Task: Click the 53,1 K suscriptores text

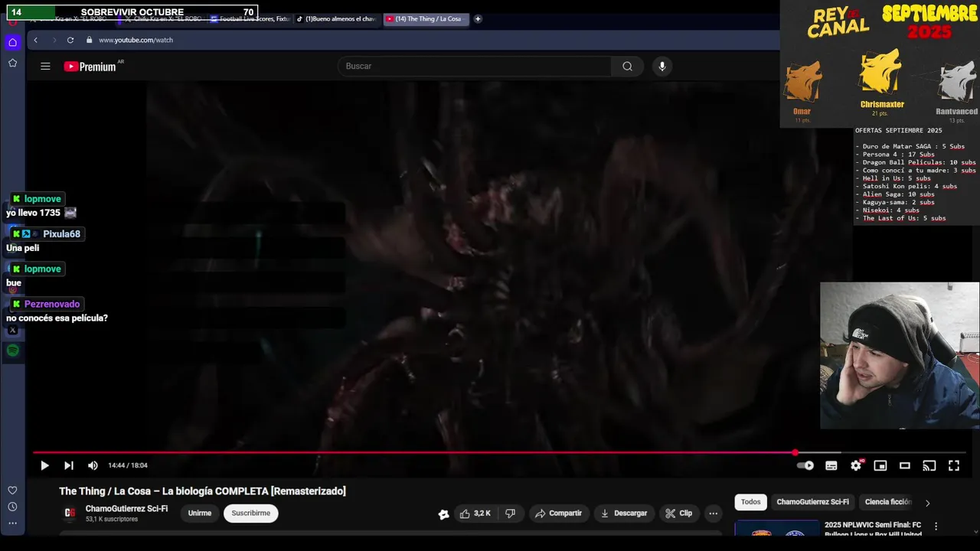Action: [x=112, y=520]
